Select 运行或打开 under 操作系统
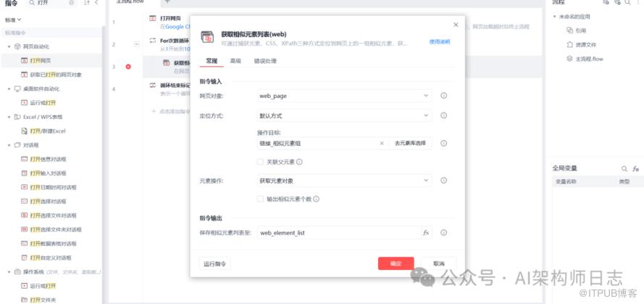The image size is (644, 304). click(x=43, y=286)
